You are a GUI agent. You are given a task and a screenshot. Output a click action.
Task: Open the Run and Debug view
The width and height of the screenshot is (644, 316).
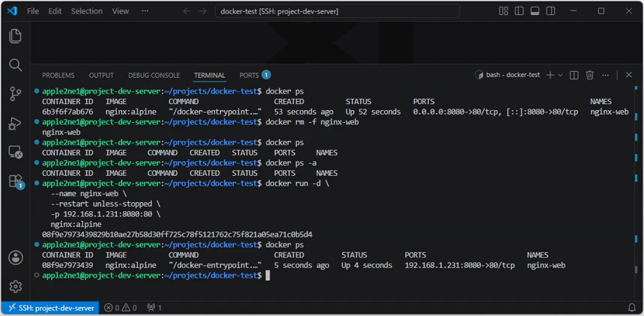(x=15, y=124)
